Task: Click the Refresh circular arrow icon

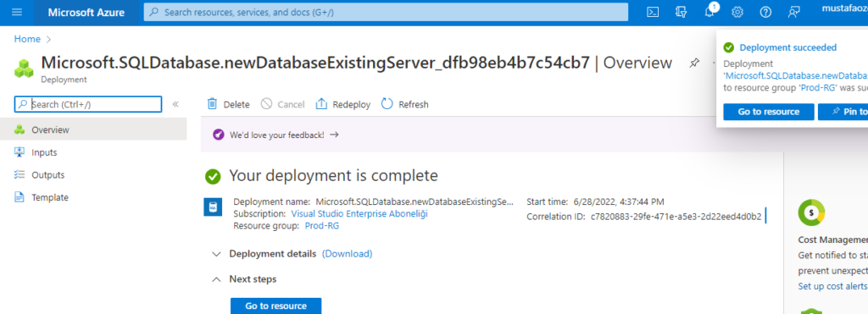Action: tap(387, 104)
